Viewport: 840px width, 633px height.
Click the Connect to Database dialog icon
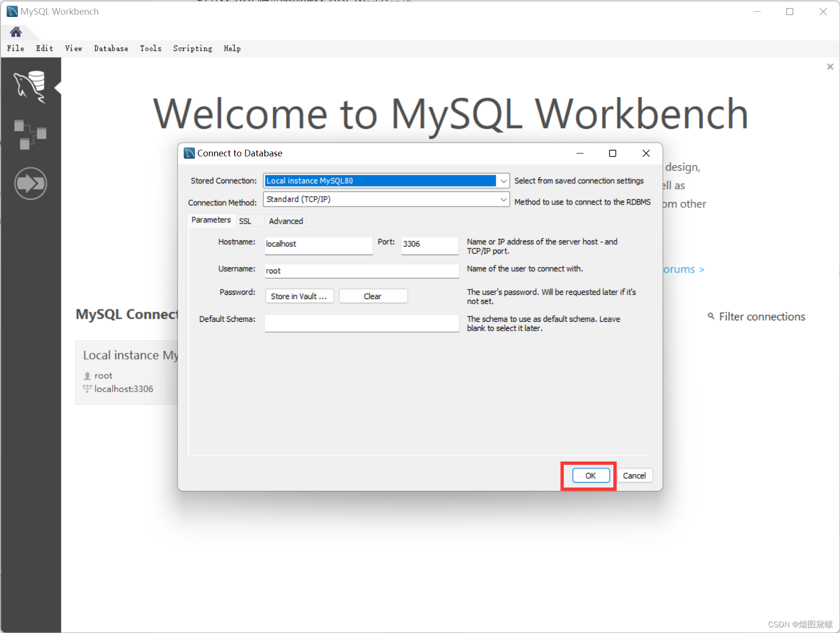click(189, 153)
